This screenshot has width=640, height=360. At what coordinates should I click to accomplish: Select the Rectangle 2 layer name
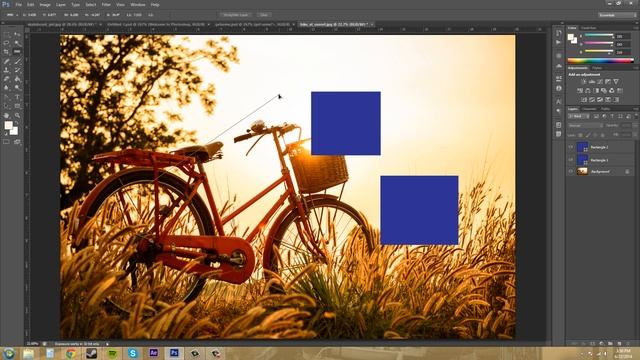tap(599, 147)
